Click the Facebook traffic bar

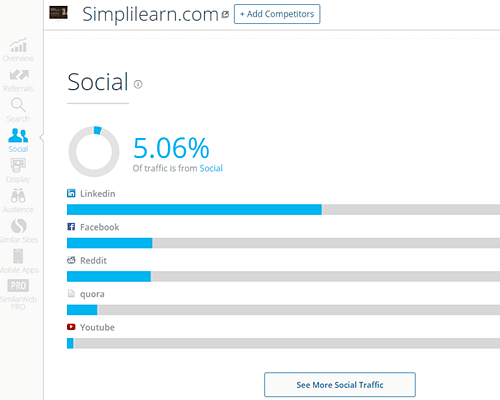click(x=283, y=243)
